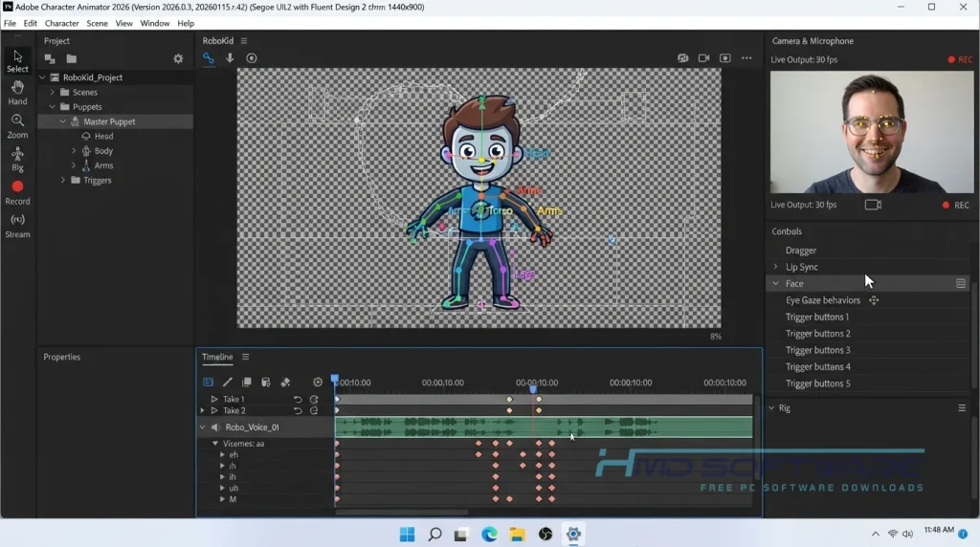Expand the eh viseme row

point(222,454)
